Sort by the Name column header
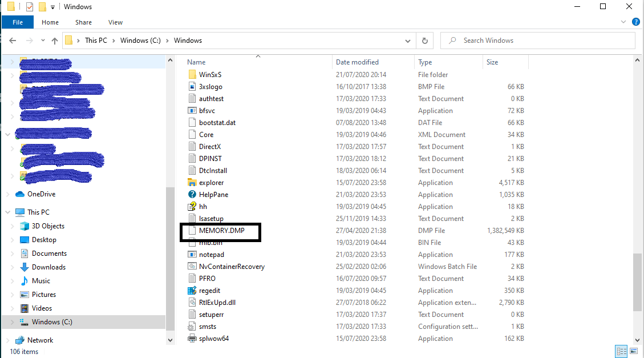The height and width of the screenshot is (358, 644). [x=196, y=62]
